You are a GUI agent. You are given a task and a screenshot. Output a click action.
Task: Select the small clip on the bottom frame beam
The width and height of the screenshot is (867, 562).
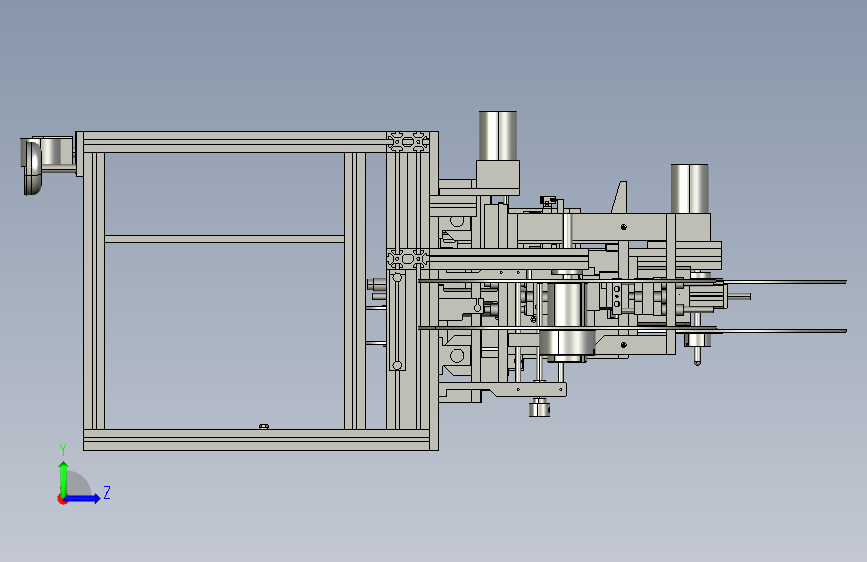(264, 426)
